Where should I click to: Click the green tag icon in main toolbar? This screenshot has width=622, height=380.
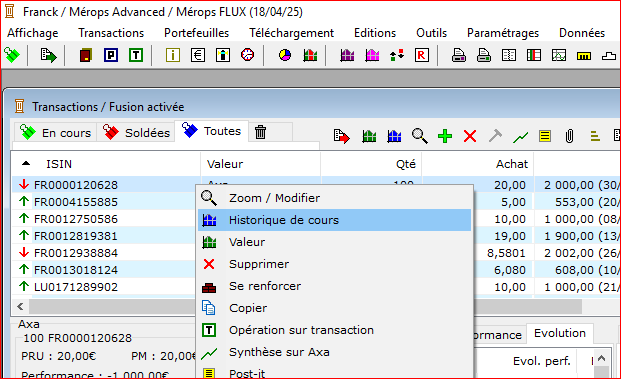(x=12, y=55)
